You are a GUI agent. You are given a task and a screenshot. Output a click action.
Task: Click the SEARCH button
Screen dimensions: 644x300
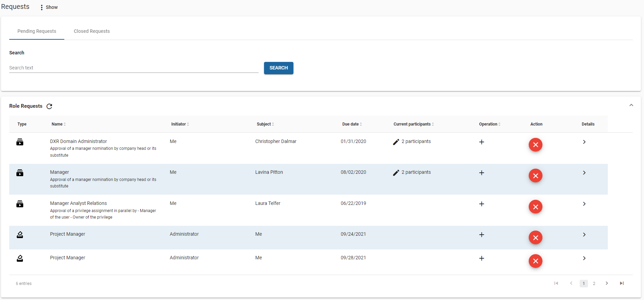[278, 68]
